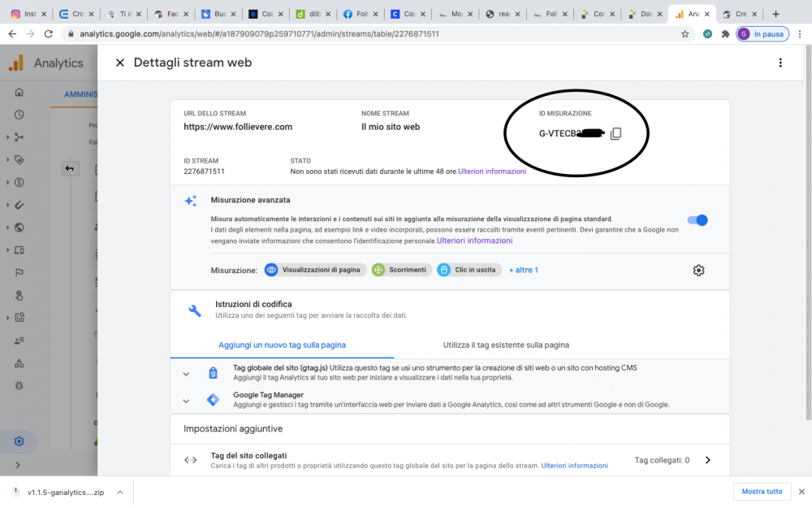Close the Dettagli stream web panel
The image size is (812, 508).
[x=119, y=63]
